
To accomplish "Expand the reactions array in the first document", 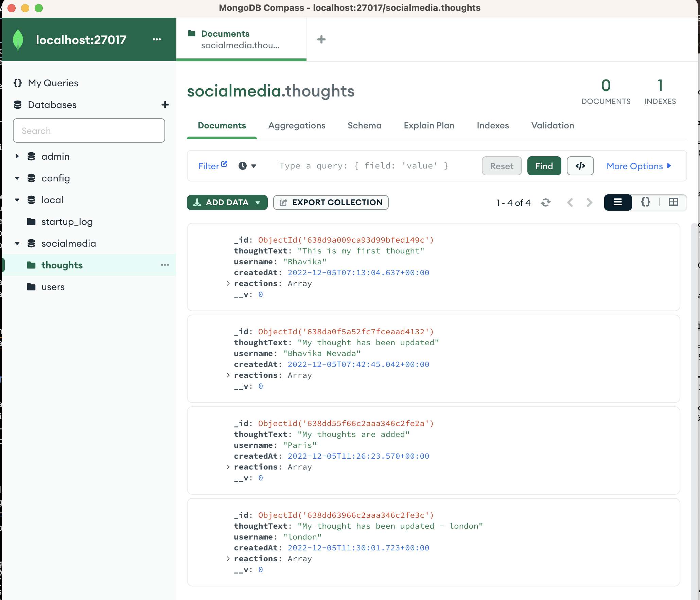I will pyautogui.click(x=228, y=284).
